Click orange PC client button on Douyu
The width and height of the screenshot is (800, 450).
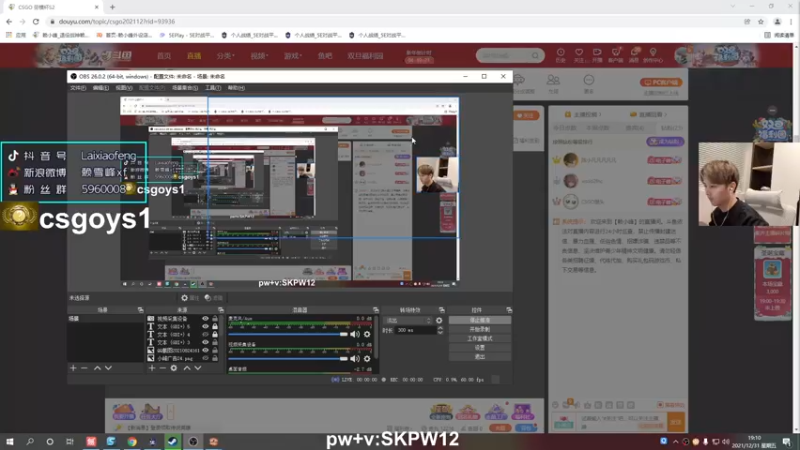(661, 82)
